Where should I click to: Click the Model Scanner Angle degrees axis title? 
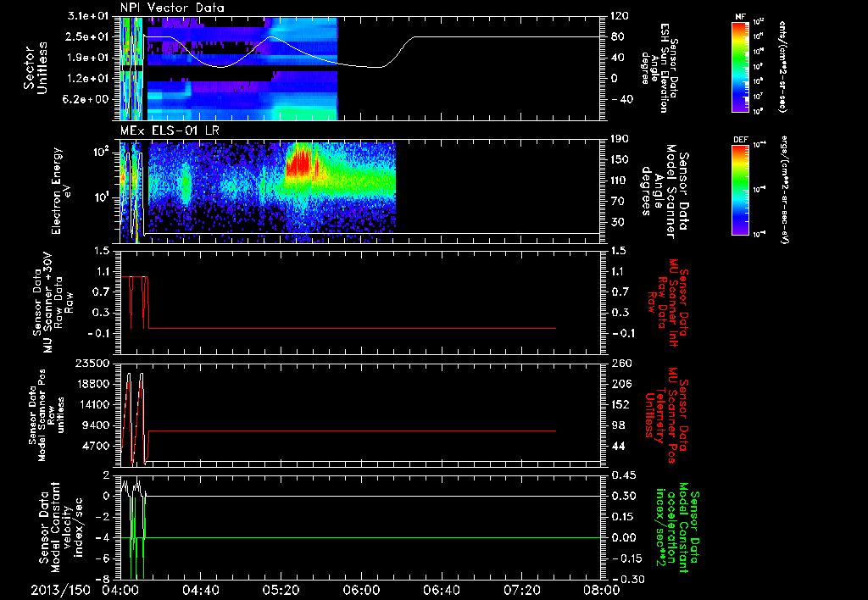point(665,191)
